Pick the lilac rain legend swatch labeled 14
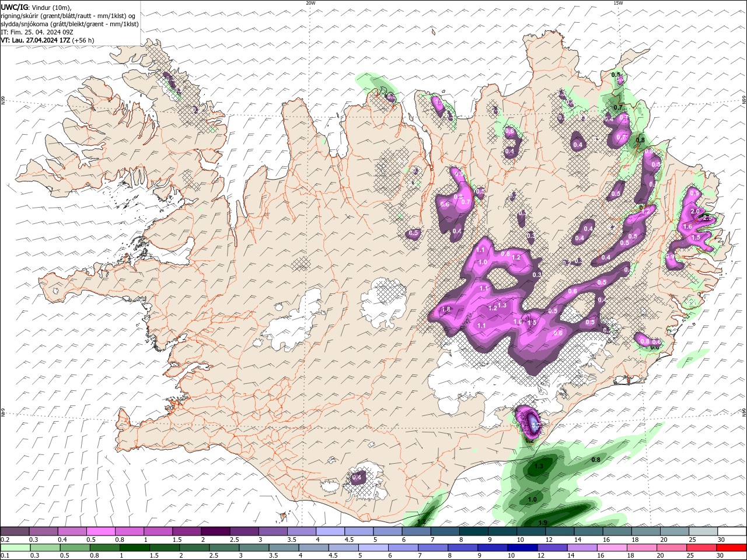The height and width of the screenshot is (560, 747). (x=581, y=548)
